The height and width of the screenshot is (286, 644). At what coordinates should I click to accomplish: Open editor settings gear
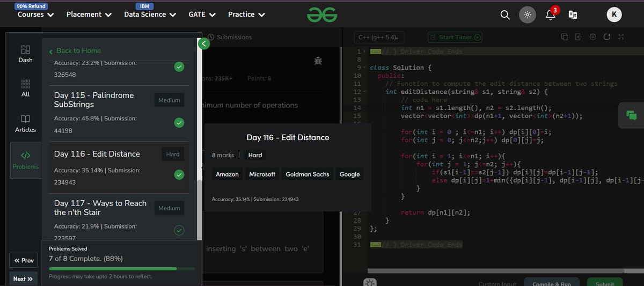pos(592,37)
